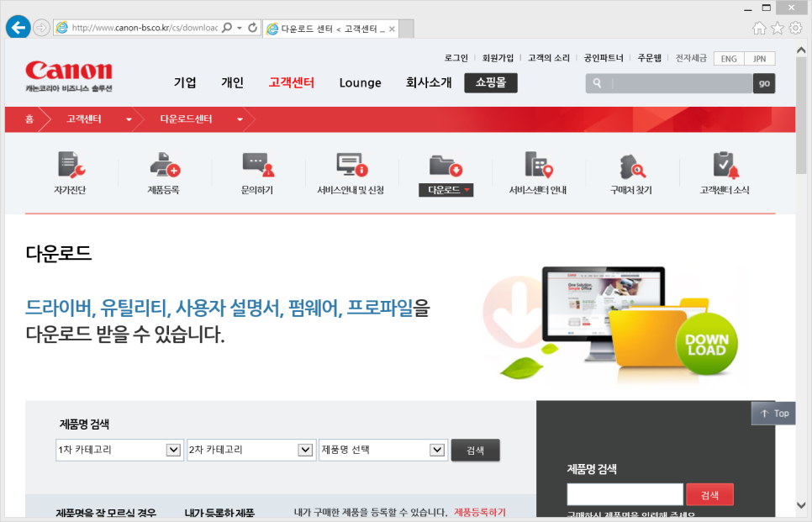812x522 pixels.
Task: Open the 기업 main menu
Action: (185, 83)
